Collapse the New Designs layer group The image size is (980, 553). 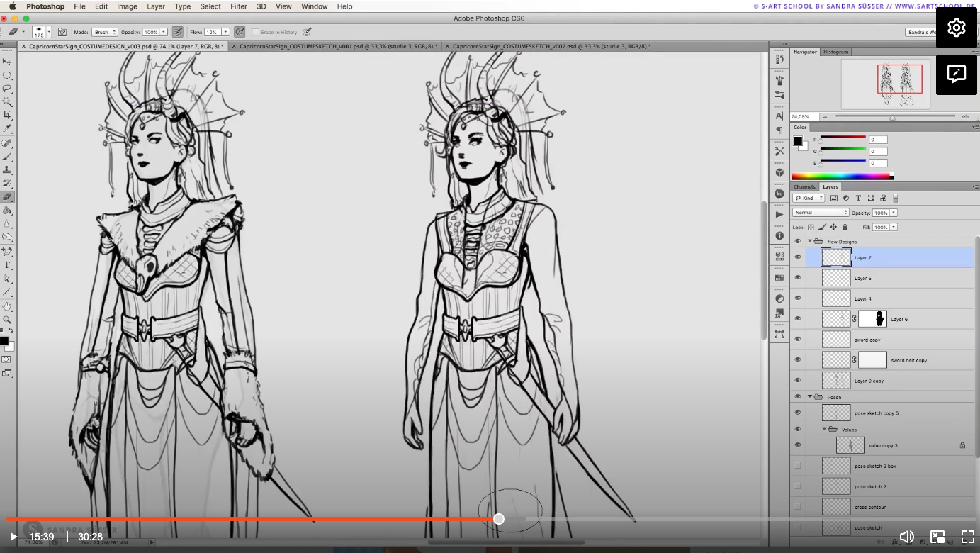[810, 241]
